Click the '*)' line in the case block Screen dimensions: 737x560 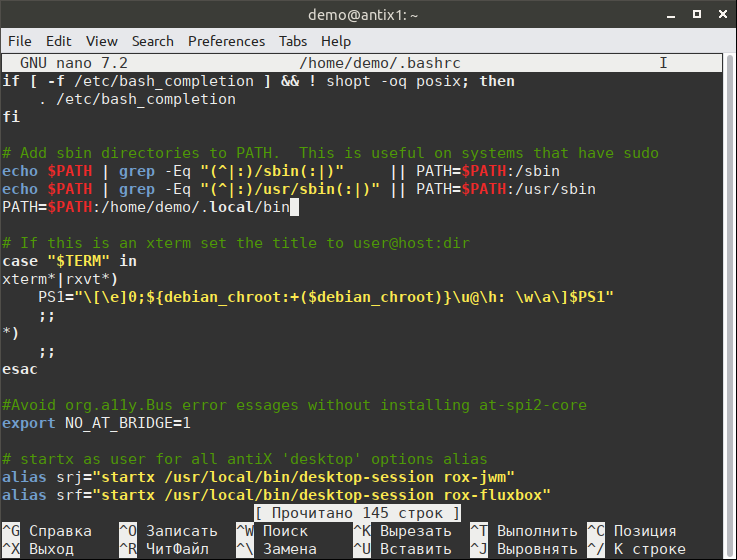coord(11,333)
